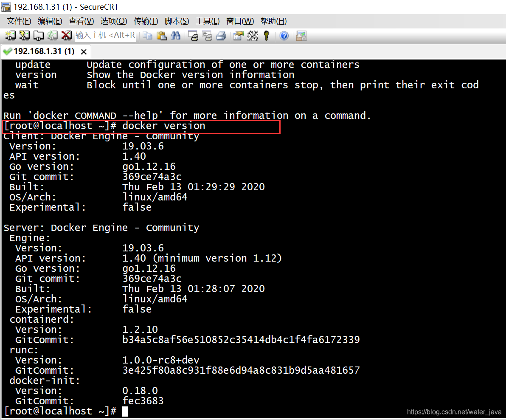
Task: Click 'Thu Feb 13 01:29:29 2020' build time
Action: pos(194,187)
